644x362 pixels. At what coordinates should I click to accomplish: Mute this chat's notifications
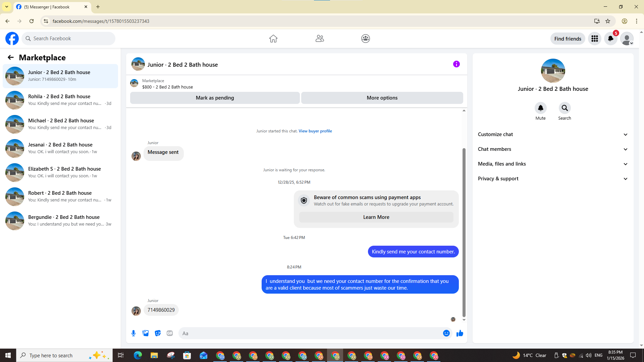[x=540, y=108]
